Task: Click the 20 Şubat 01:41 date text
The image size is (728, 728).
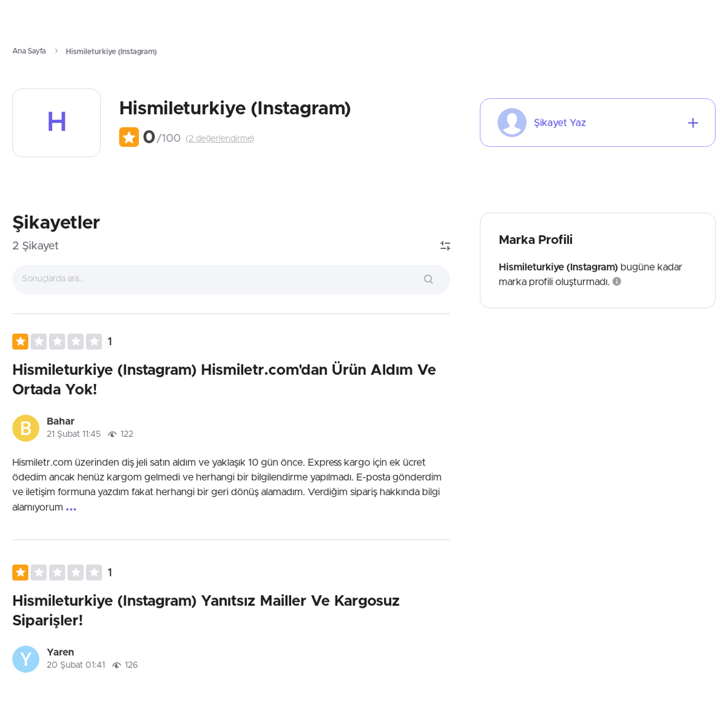Action: (x=76, y=666)
